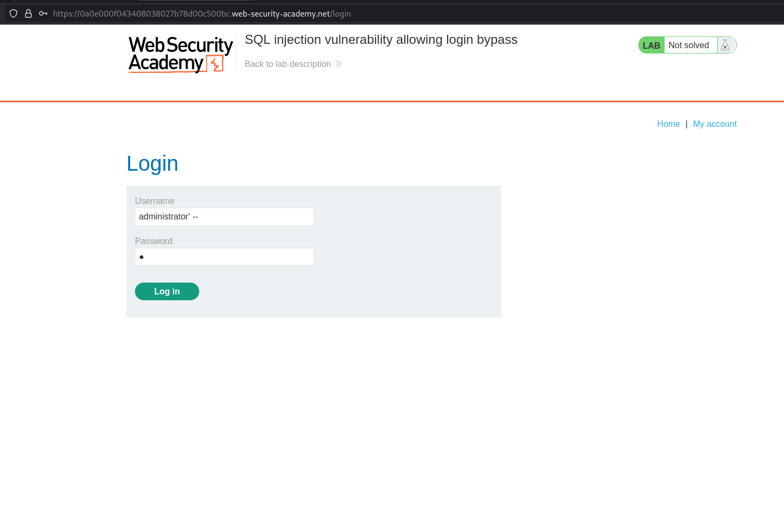Click the key icon in address bar
This screenshot has height=532, width=784.
[x=43, y=13]
